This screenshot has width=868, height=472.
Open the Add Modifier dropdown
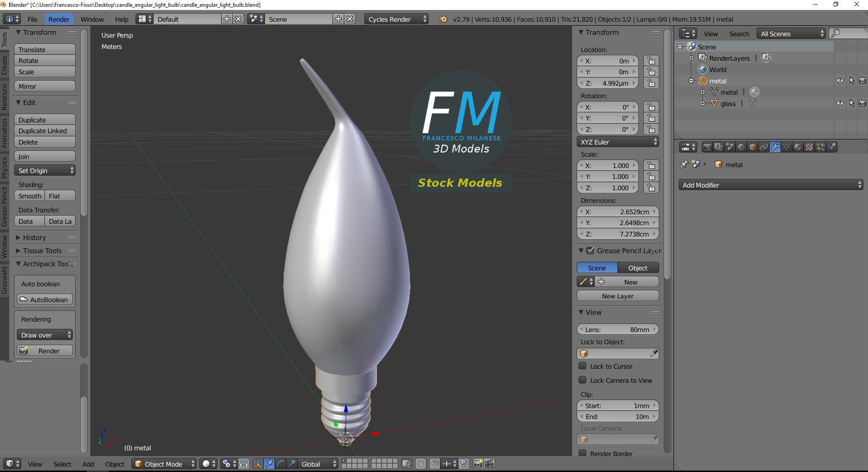(771, 185)
